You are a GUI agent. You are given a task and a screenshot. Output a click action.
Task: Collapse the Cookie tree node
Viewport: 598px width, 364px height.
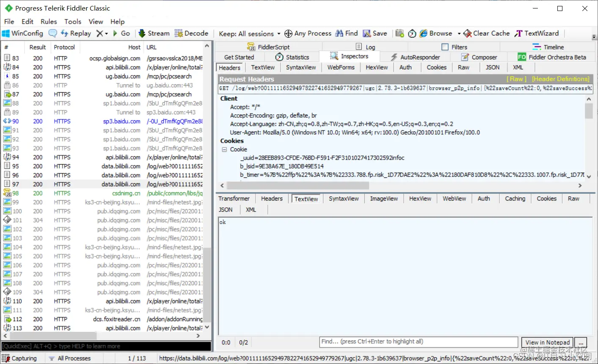[x=224, y=149]
